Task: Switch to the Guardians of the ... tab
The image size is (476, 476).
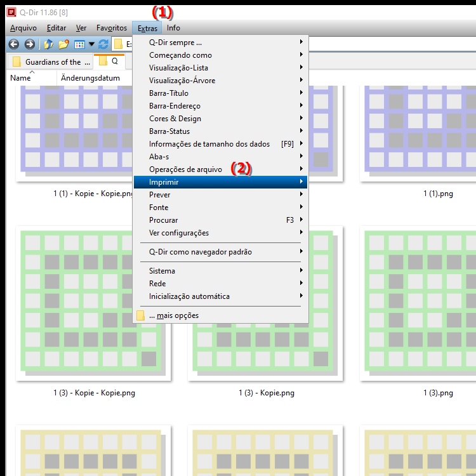Action: (x=50, y=62)
